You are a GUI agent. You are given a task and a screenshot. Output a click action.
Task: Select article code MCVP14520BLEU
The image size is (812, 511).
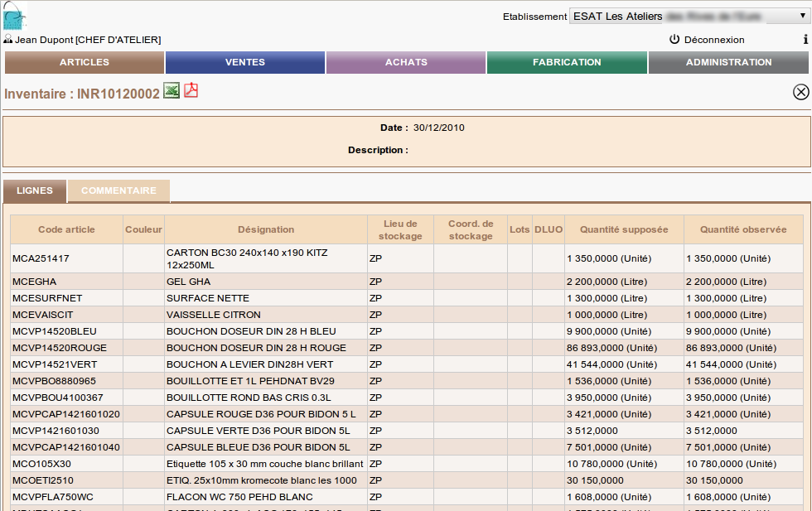coord(55,331)
